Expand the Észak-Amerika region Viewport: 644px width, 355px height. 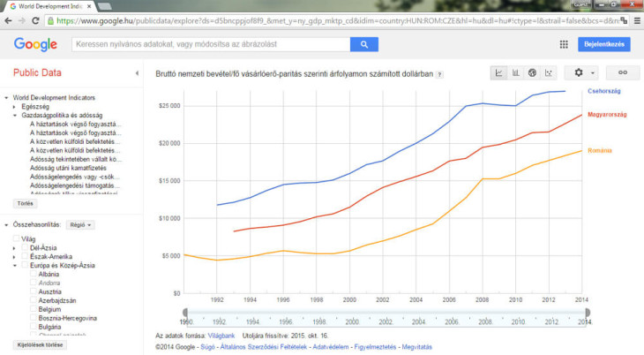click(x=14, y=257)
